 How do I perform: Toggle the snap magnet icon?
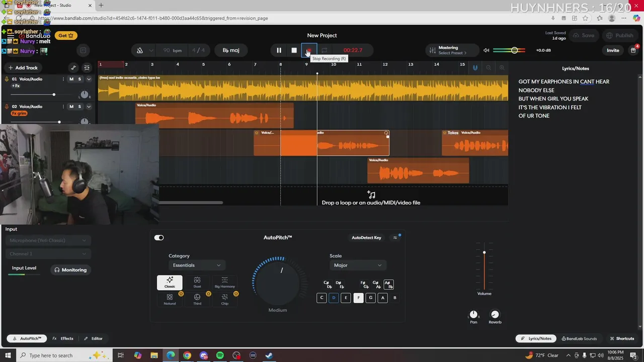pyautogui.click(x=475, y=67)
